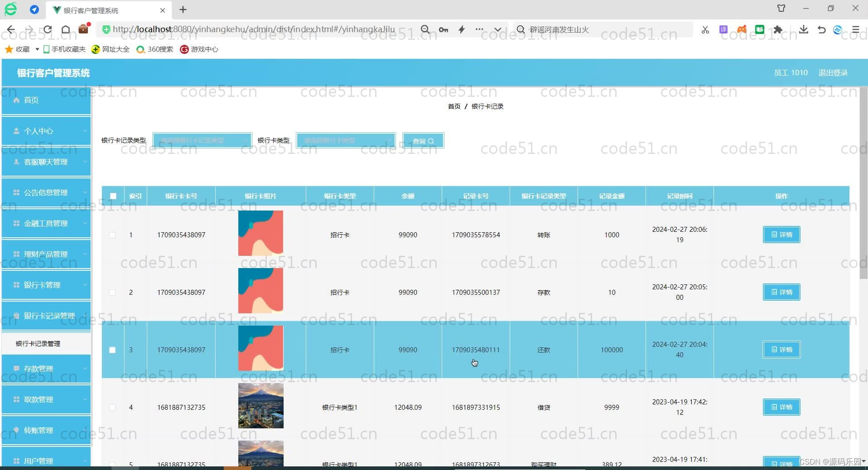Click the 360搜索 icon in the bookmarks bar
This screenshot has width=868, height=470.
click(x=141, y=49)
